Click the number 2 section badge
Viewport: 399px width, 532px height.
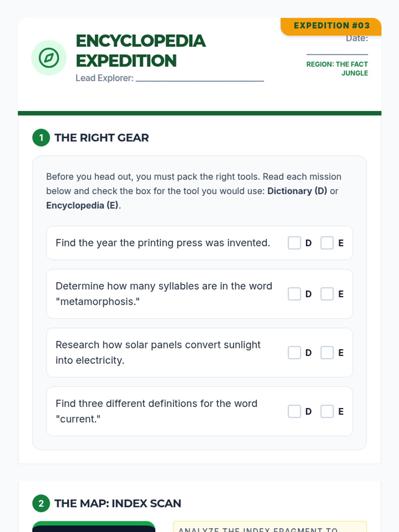[41, 503]
